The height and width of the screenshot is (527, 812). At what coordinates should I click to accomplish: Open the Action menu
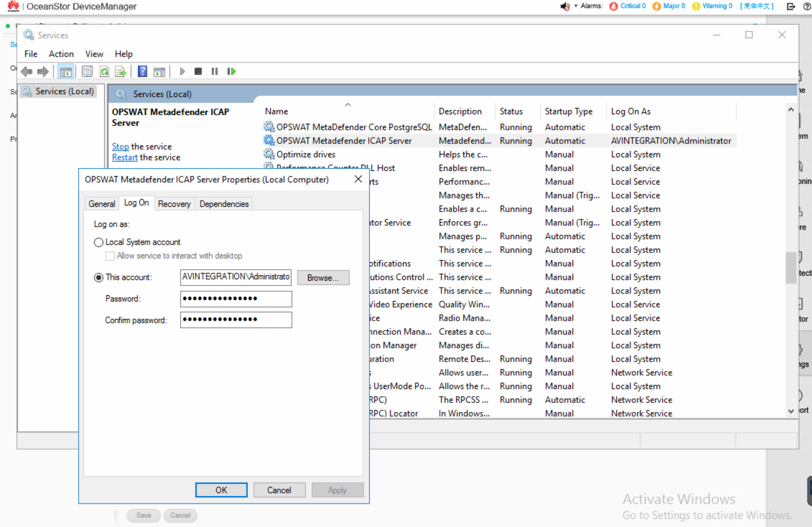click(x=61, y=54)
